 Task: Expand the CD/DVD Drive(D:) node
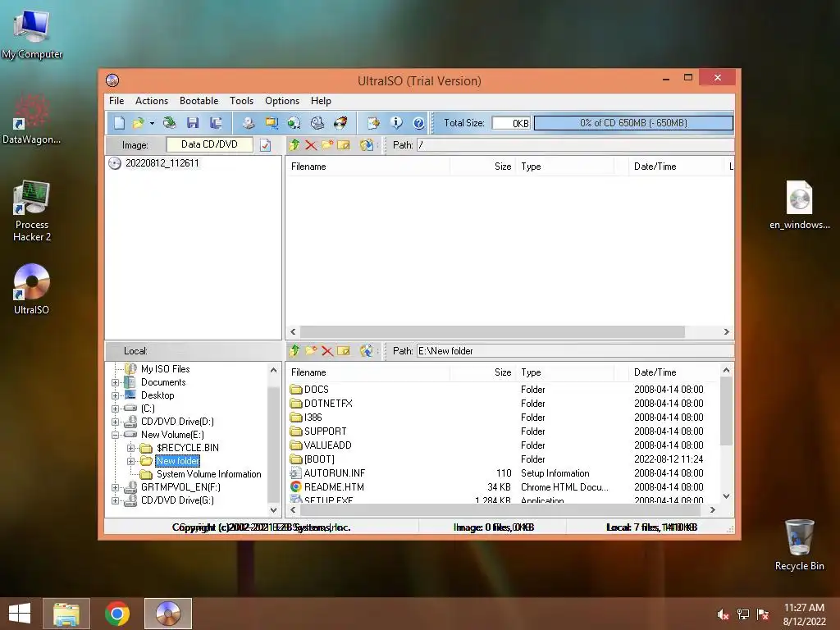[x=115, y=422]
